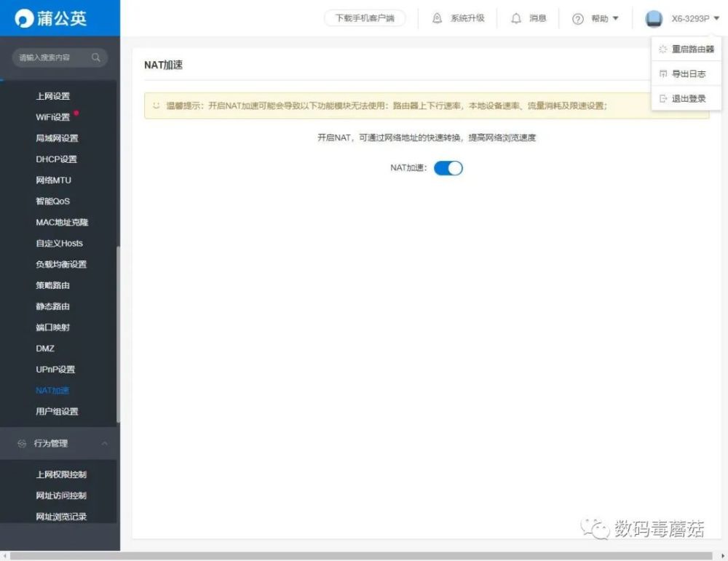Click the horizontal scrollbar right arrow
The image size is (728, 561).
pyautogui.click(x=723, y=556)
